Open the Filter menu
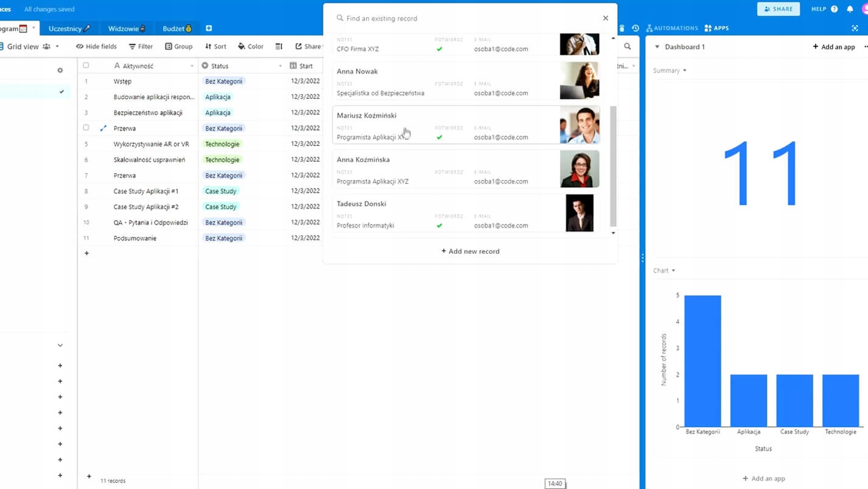This screenshot has height=489, width=868. 141,46
